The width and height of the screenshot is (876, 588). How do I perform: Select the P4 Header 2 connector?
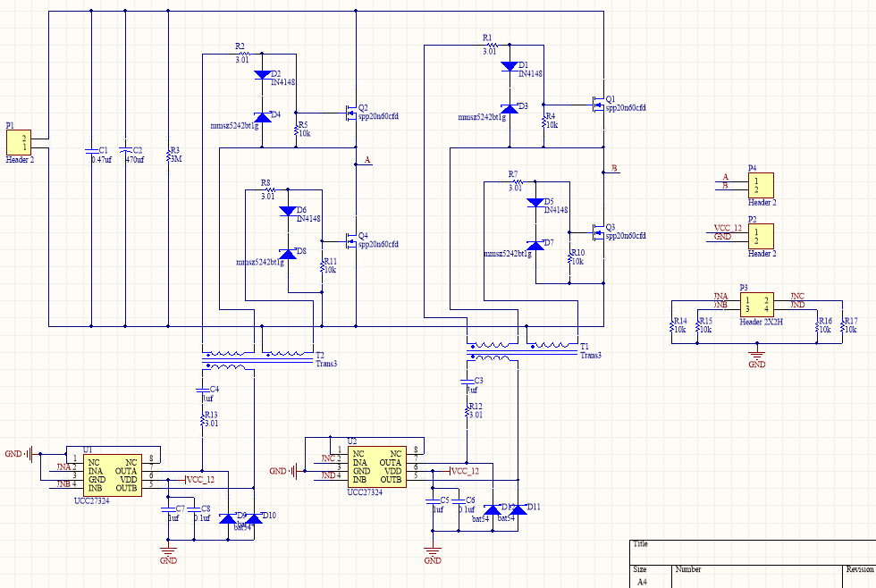[761, 185]
